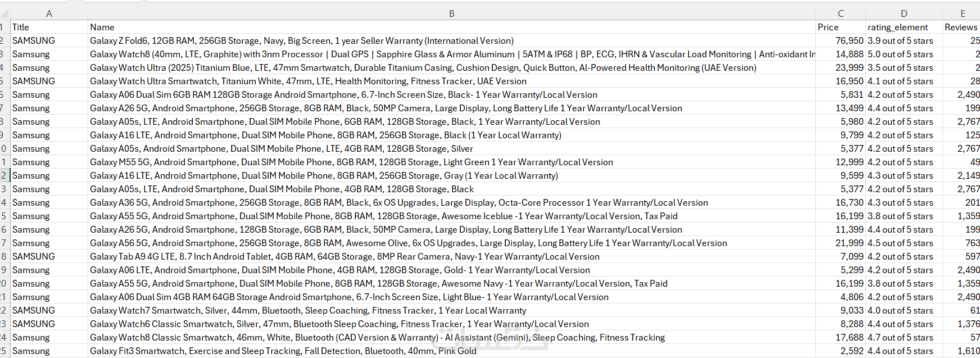
Task: Select price cell 9,799
Action: click(841, 135)
